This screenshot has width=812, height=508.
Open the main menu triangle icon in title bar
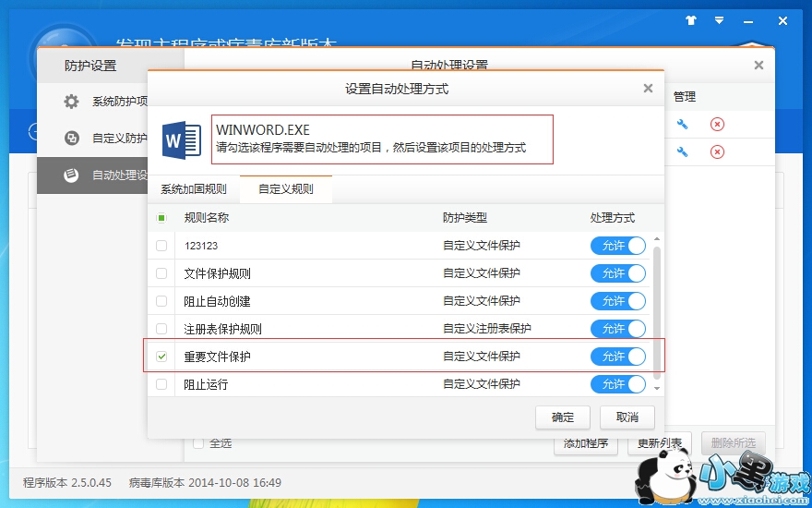(x=719, y=20)
